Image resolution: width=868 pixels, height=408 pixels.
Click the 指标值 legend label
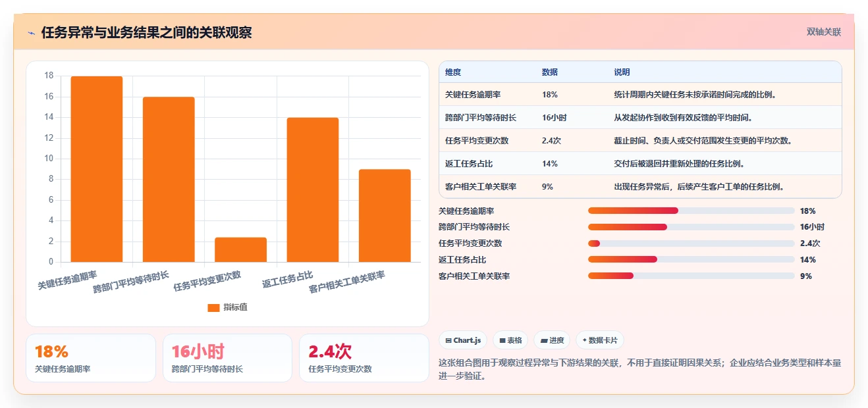pos(235,307)
